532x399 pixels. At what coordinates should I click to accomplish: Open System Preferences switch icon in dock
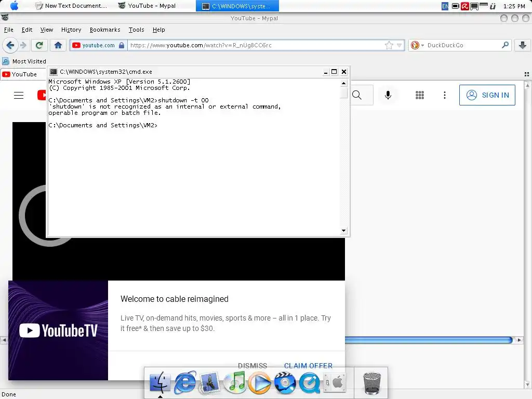click(x=335, y=382)
